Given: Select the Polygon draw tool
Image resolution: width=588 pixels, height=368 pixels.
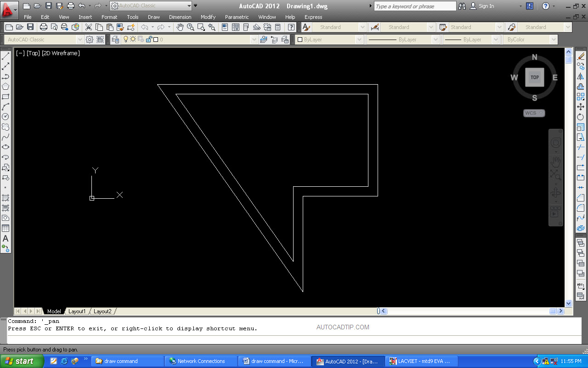Looking at the screenshot, I should click(6, 86).
